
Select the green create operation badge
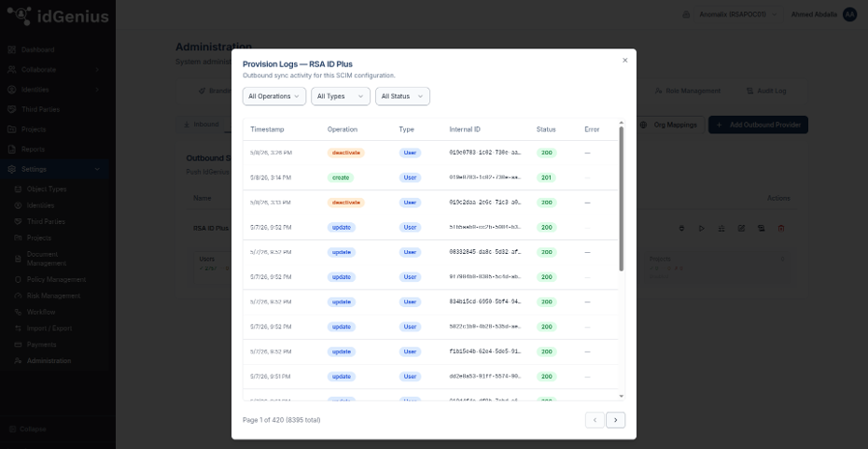(x=341, y=177)
